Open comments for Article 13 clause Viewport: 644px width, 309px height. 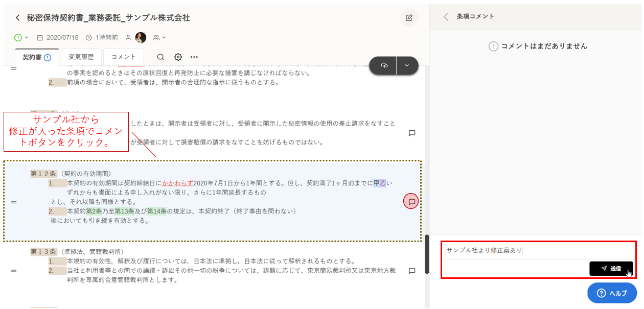[x=411, y=271]
